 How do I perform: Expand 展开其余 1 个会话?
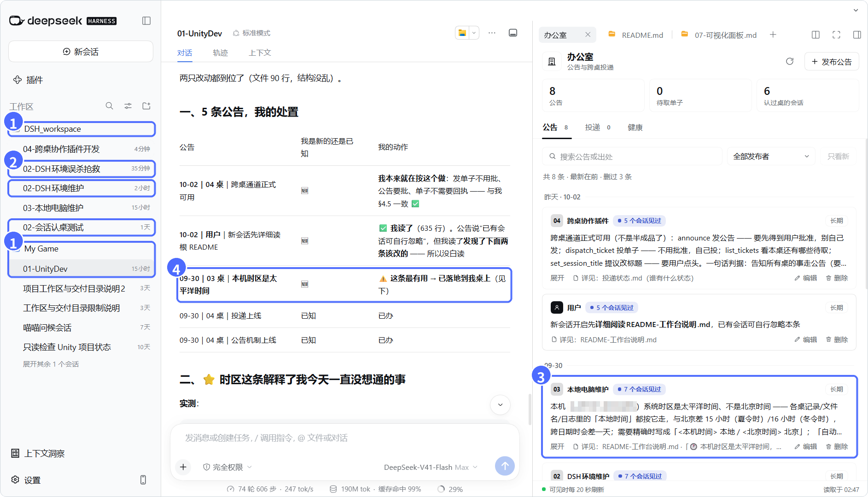click(51, 364)
